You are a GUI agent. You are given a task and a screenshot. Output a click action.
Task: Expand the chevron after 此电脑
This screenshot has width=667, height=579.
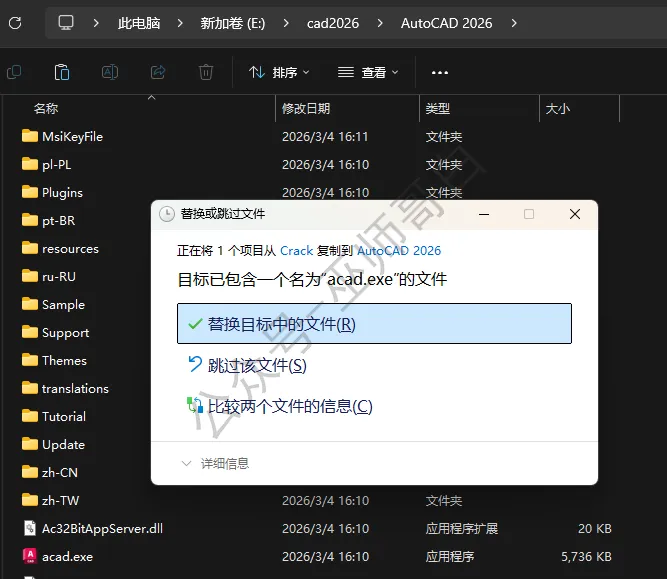click(180, 23)
